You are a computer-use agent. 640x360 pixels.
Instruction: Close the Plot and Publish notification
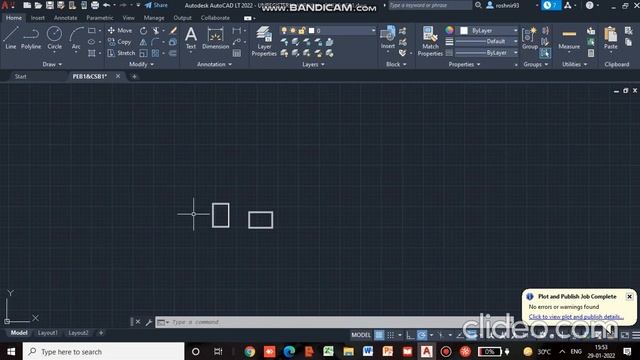[629, 297]
